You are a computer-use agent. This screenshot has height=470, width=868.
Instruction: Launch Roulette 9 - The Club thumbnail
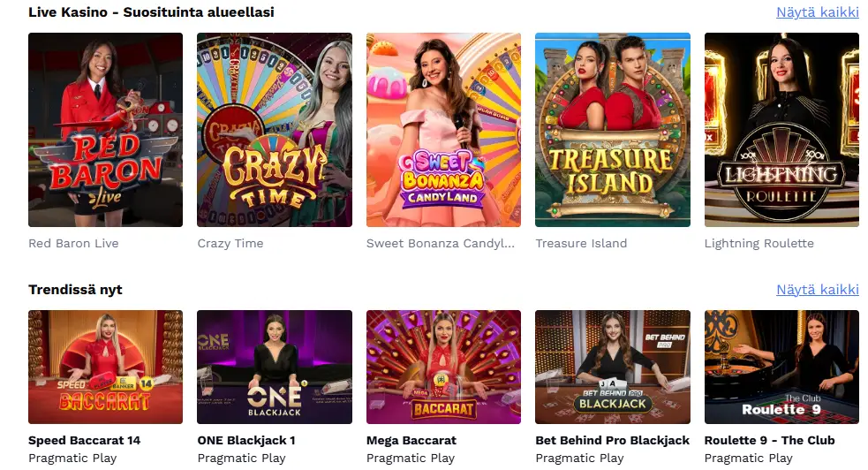[x=781, y=367]
